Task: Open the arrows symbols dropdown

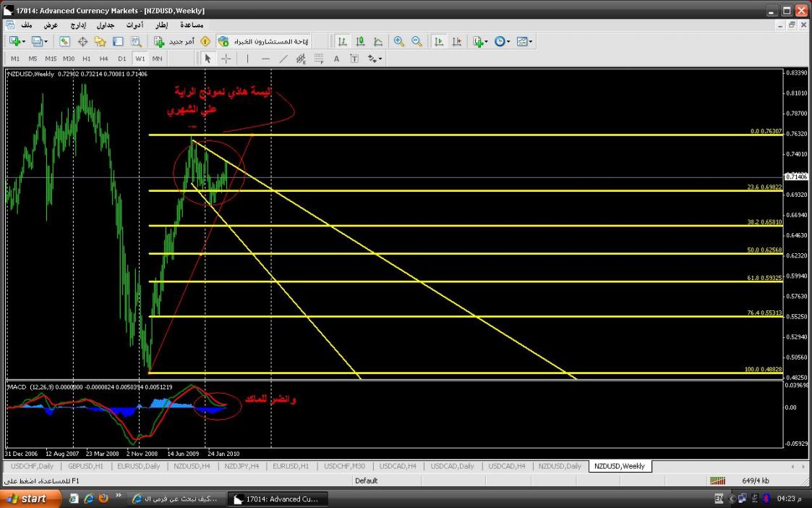Action: [x=375, y=59]
